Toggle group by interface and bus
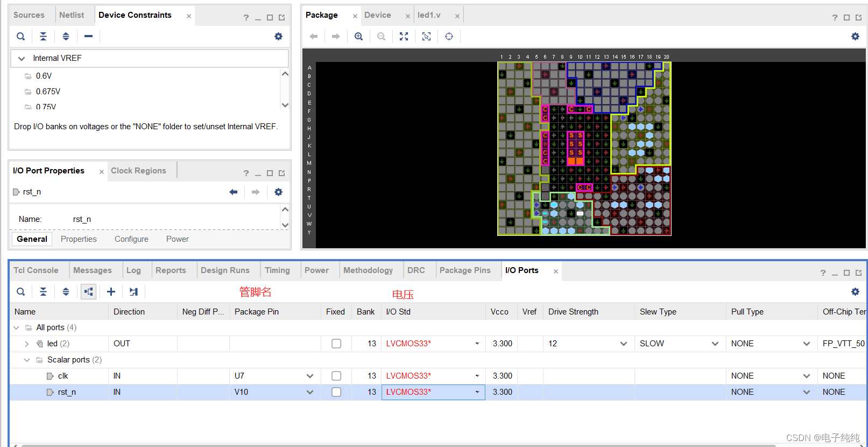 (x=88, y=292)
